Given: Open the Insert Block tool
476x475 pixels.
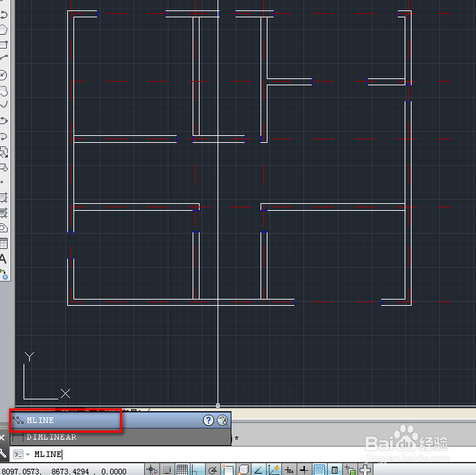Looking at the screenshot, I should [3, 152].
